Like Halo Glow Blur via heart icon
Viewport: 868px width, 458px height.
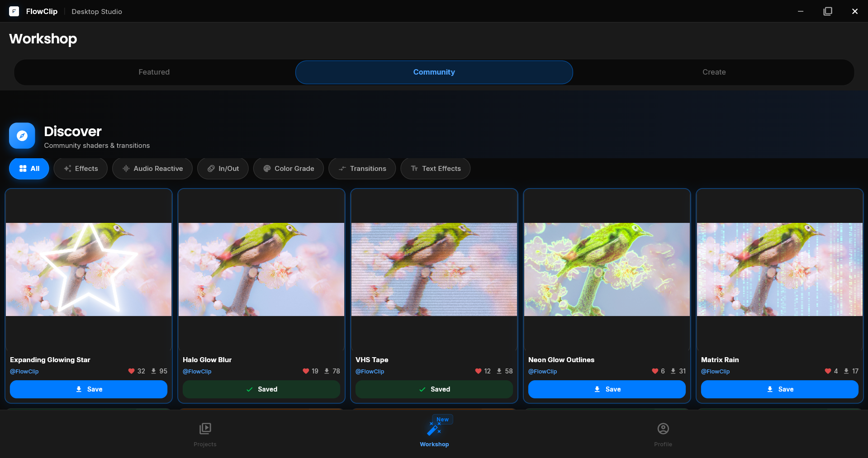pyautogui.click(x=306, y=371)
